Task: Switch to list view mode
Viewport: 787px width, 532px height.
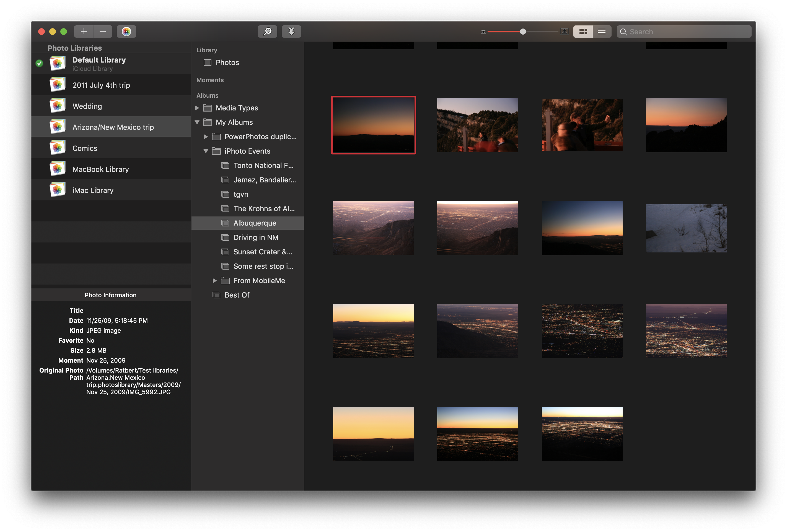Action: coord(601,32)
